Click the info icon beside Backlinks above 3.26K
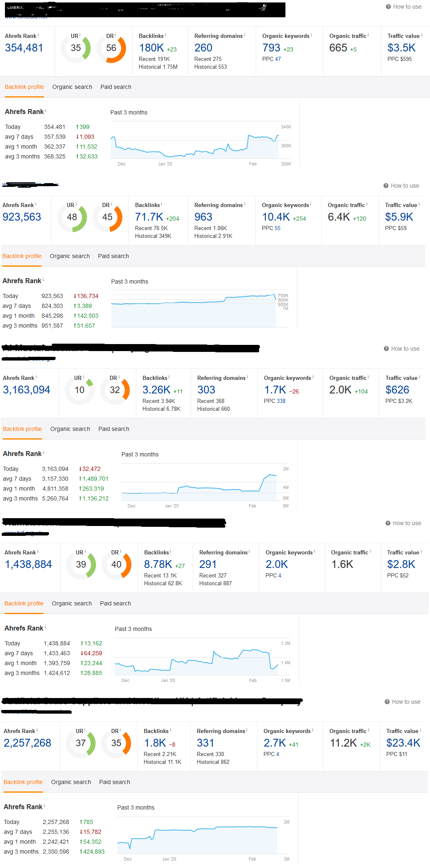 click(169, 377)
